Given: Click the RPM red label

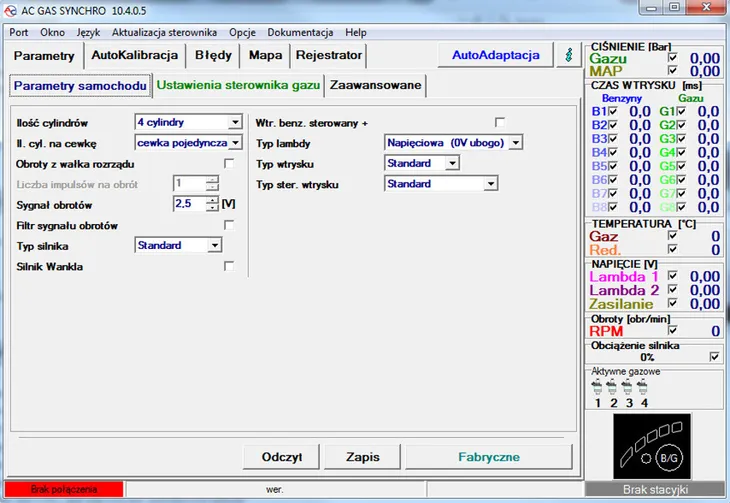Looking at the screenshot, I should [x=606, y=331].
